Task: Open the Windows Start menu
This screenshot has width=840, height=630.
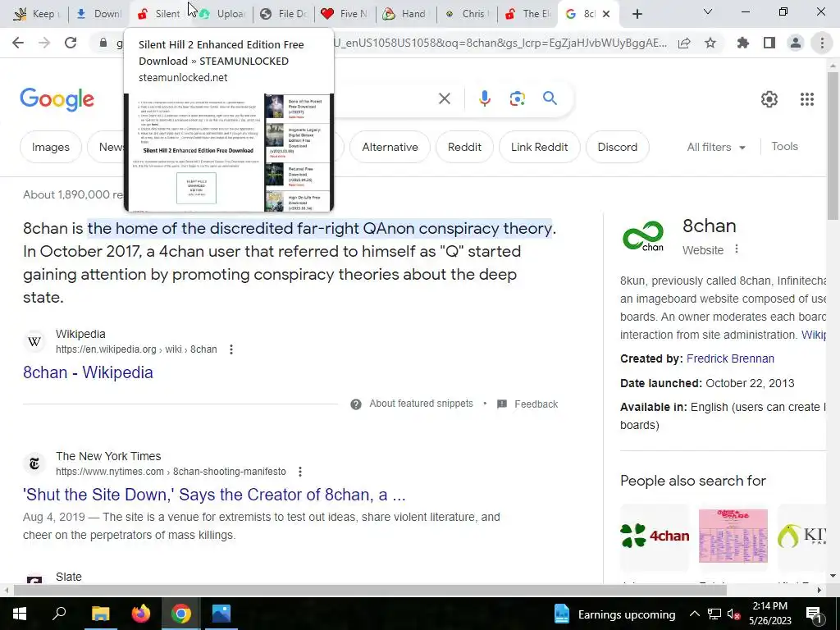Action: [20, 614]
